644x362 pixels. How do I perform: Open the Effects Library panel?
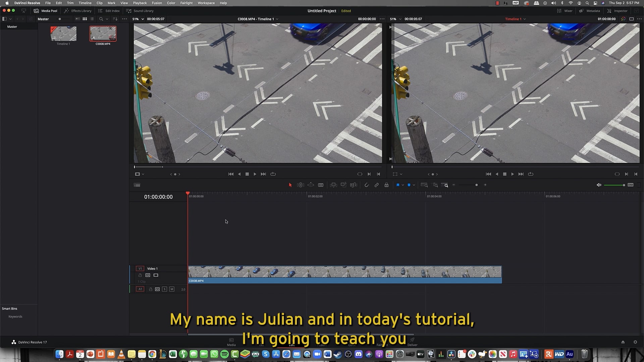click(x=78, y=11)
